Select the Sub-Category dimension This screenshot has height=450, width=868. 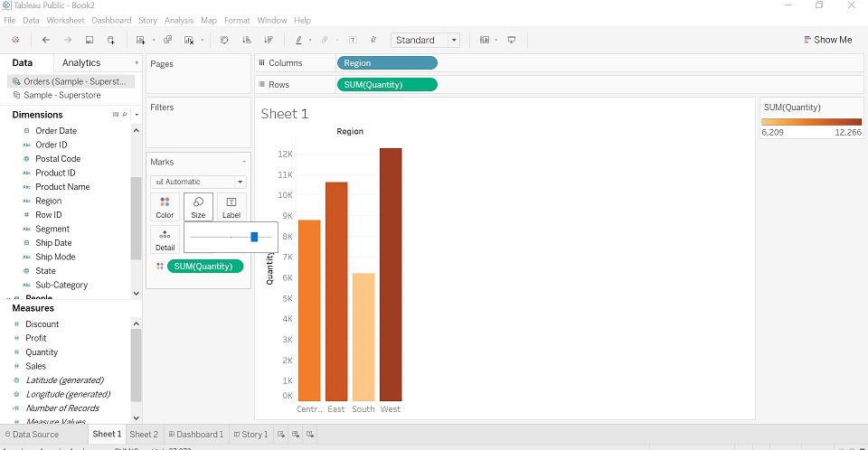click(61, 285)
